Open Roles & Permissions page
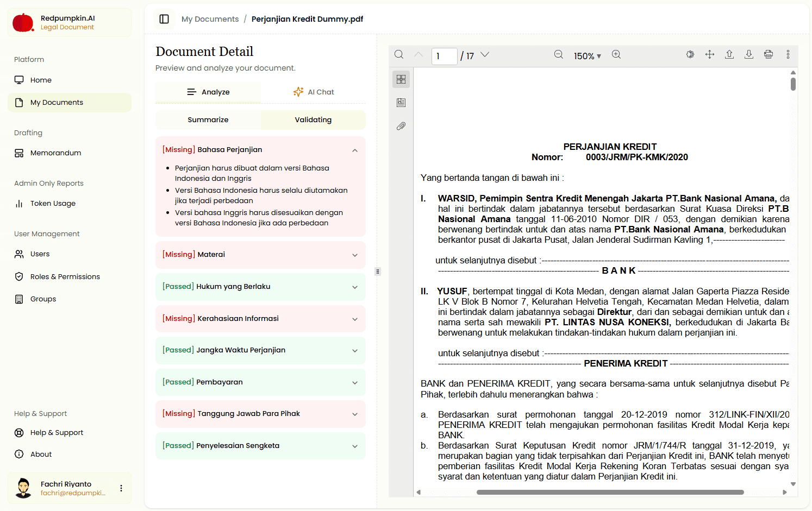812x511 pixels. pos(65,276)
